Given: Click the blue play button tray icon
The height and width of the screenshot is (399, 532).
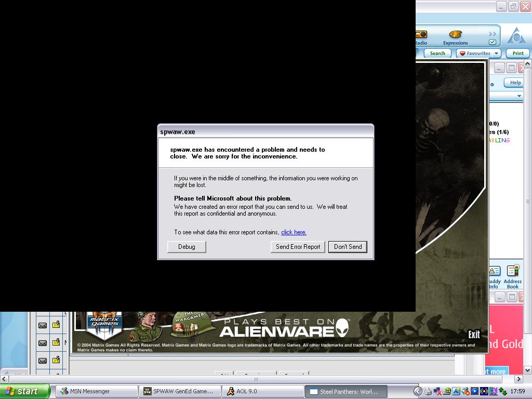Looking at the screenshot, I should pos(474,392).
